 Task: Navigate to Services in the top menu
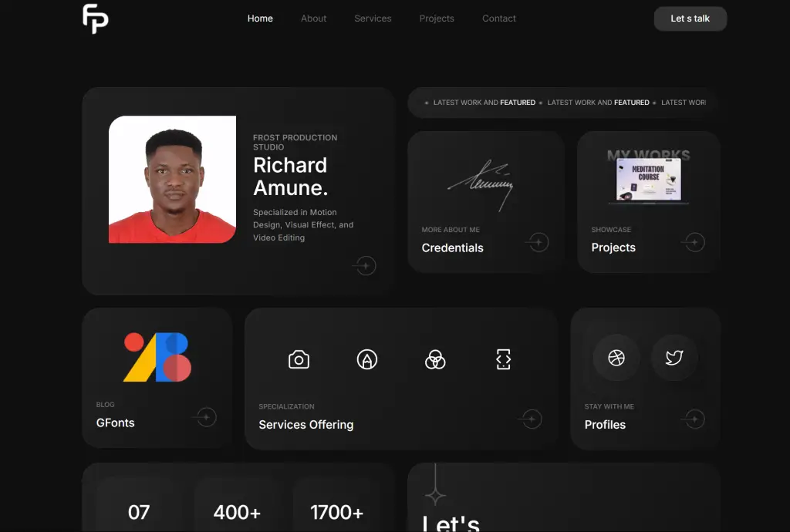[373, 19]
